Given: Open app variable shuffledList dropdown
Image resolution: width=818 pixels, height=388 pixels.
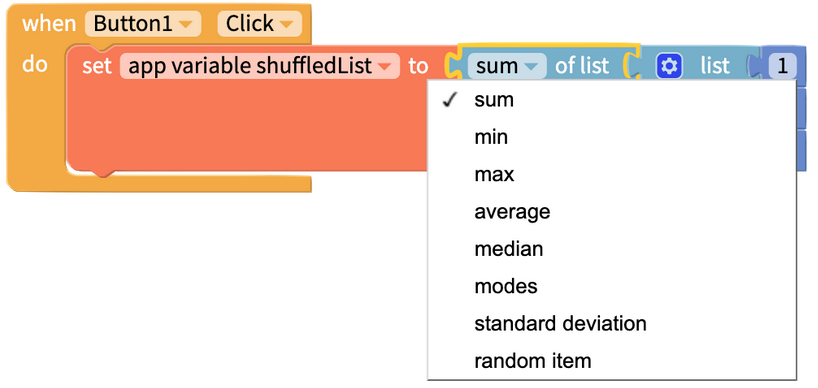Looking at the screenshot, I should point(260,66).
